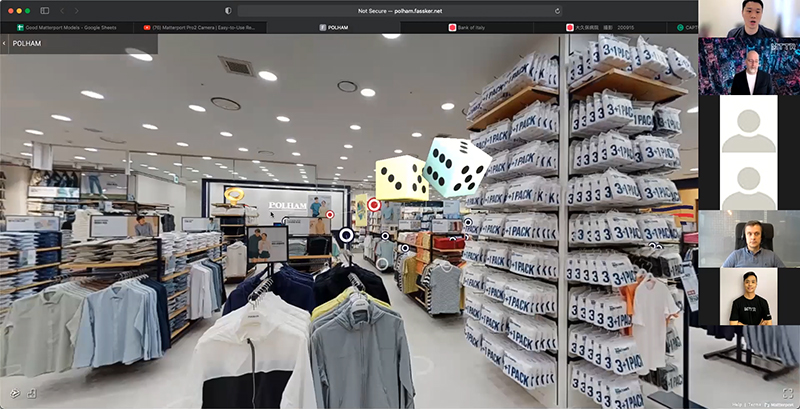The width and height of the screenshot is (800, 409).
Task: Focus the polham.fassker.net address bar
Action: [400, 11]
